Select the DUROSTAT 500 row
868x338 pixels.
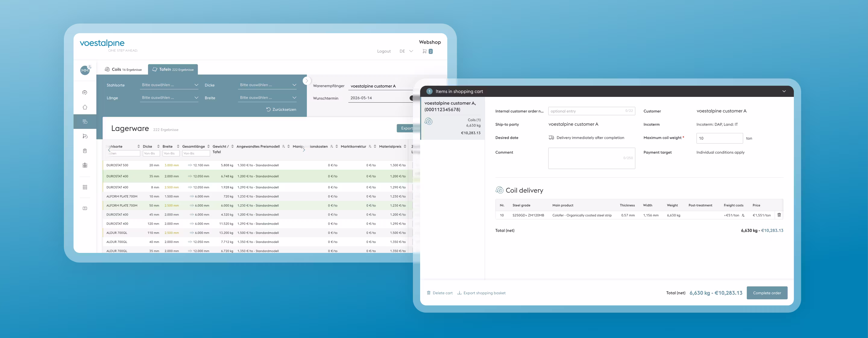(x=258, y=165)
